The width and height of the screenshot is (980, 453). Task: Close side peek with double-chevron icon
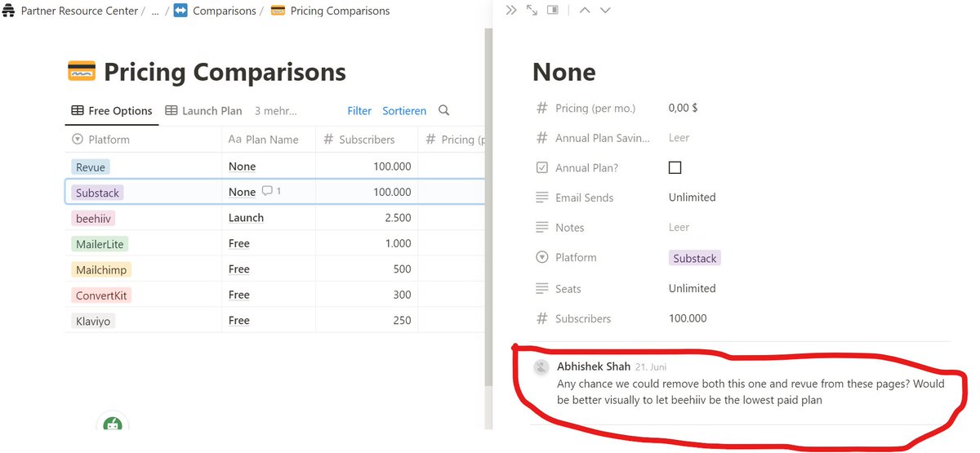coord(511,10)
